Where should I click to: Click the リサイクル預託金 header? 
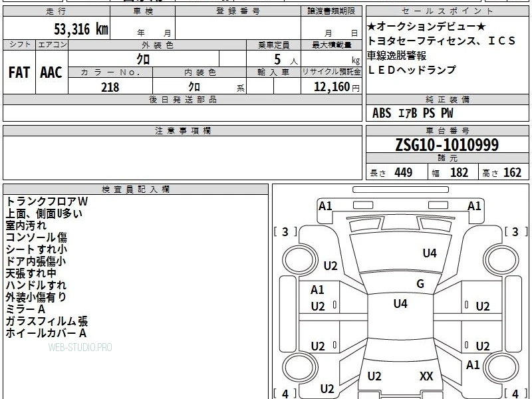point(331,72)
